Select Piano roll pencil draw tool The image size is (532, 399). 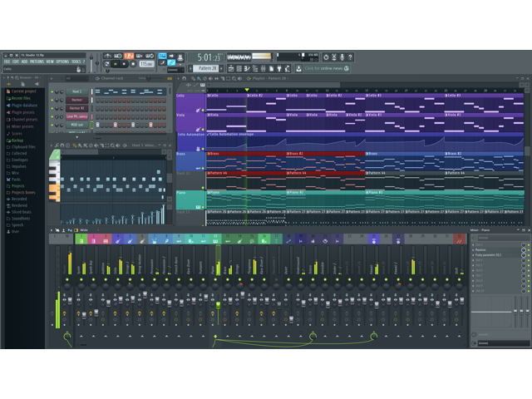74,145
